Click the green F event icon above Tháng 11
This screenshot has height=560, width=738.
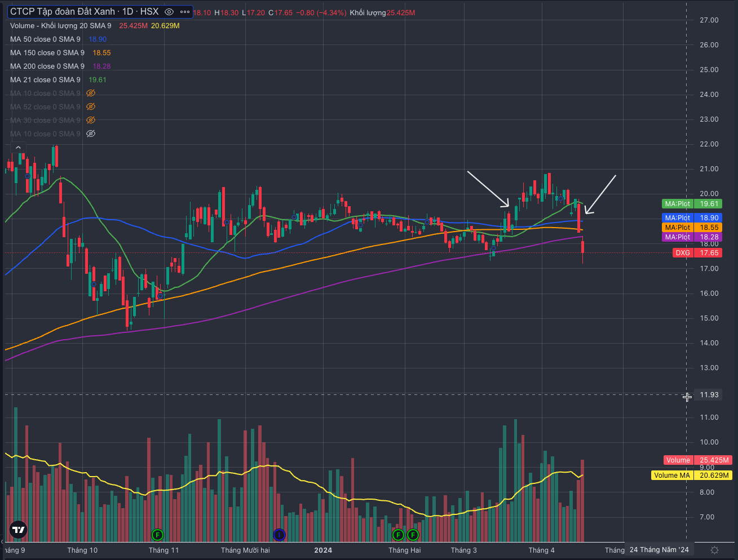click(158, 534)
